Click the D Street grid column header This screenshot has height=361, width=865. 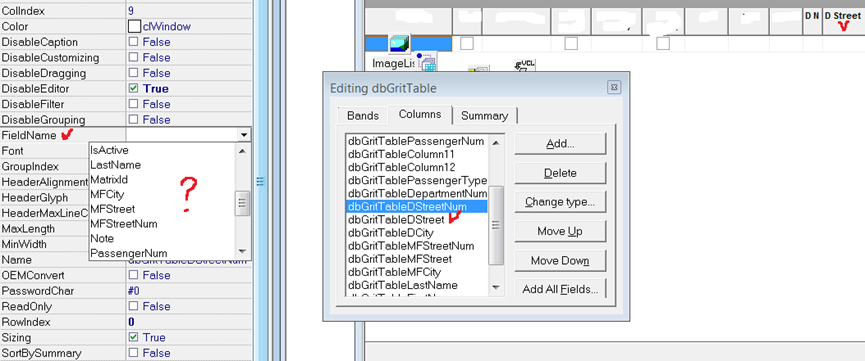tap(842, 22)
